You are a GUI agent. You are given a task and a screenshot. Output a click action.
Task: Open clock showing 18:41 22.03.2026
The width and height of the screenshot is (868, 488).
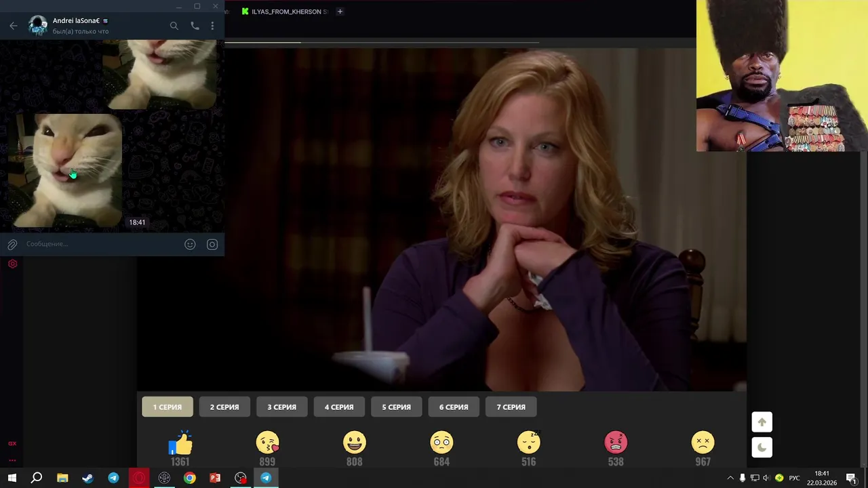(822, 478)
